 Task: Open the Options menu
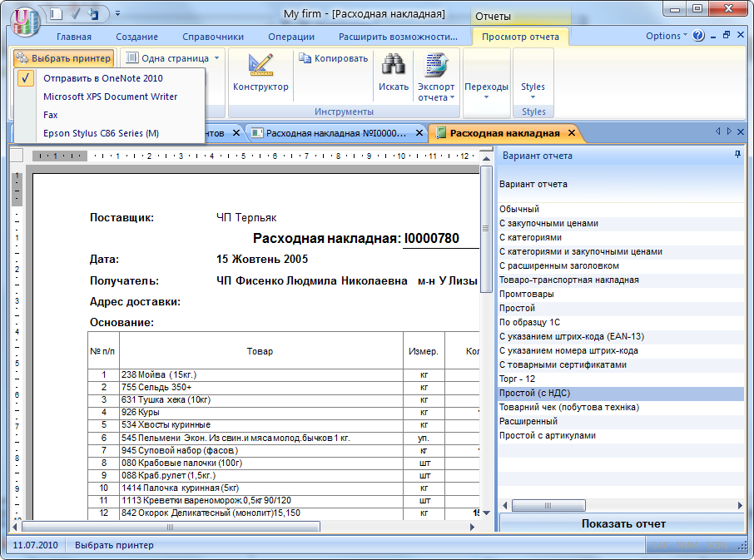click(666, 36)
